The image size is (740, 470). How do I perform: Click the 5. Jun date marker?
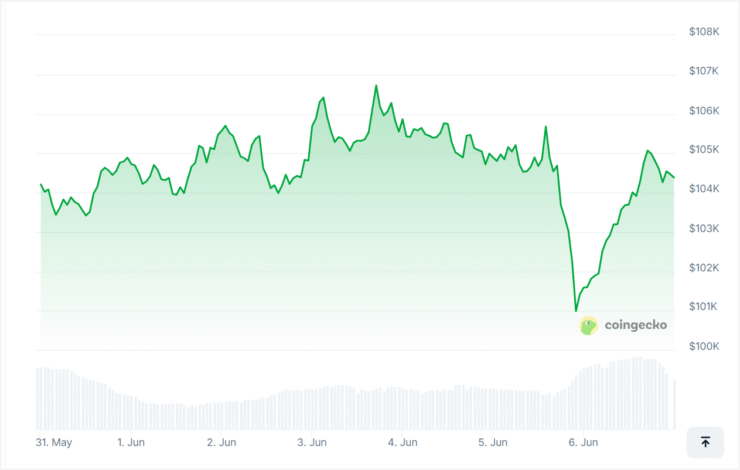[x=493, y=443]
